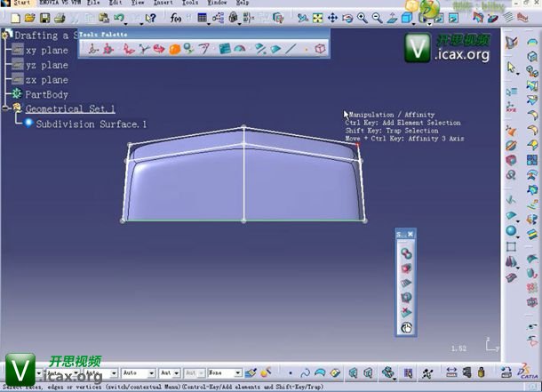Screen dimensions: 542x392
Task: Open the Window menu
Action: [217, 3]
